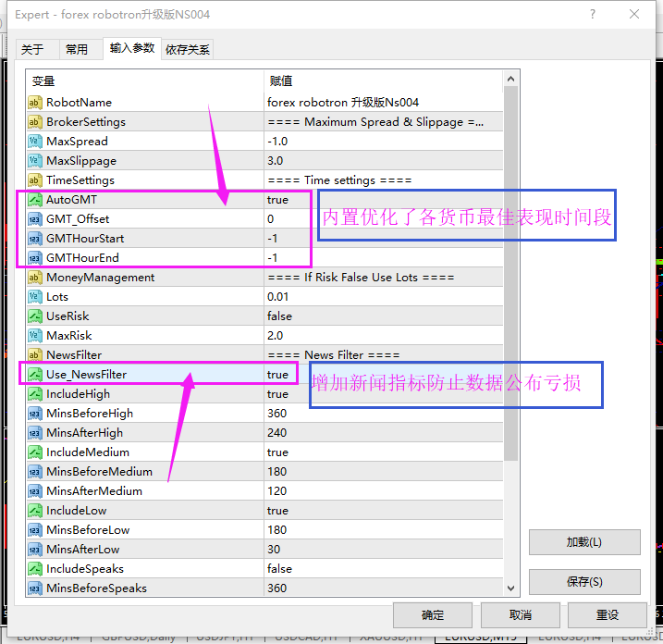Click the RobotName value text
This screenshot has width=663, height=644.
(x=343, y=103)
